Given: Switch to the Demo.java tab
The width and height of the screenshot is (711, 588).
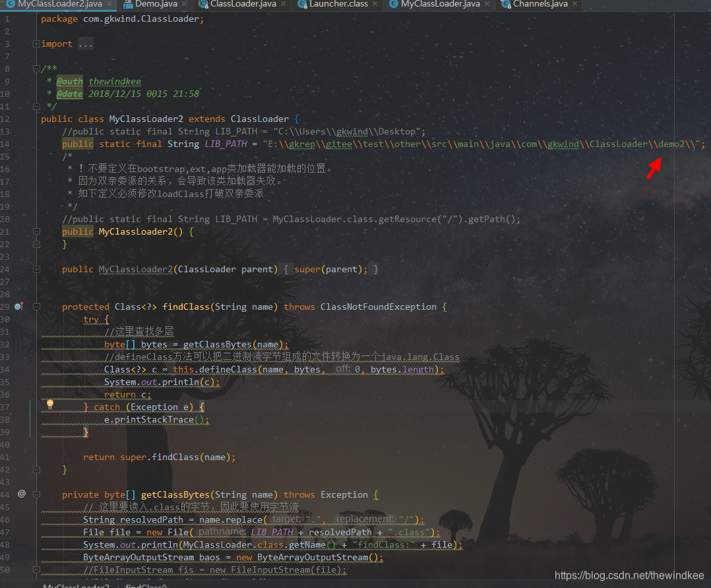Looking at the screenshot, I should pyautogui.click(x=156, y=4).
